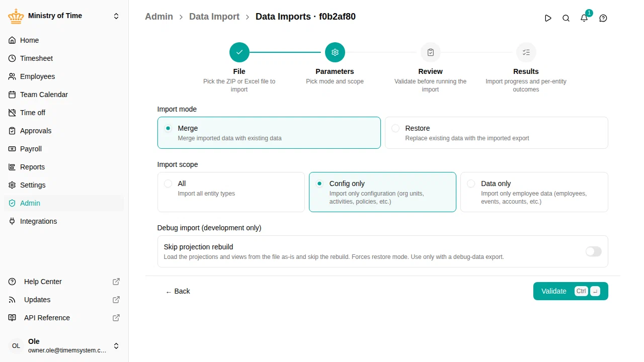
Task: Click the OL user avatar
Action: (16, 346)
